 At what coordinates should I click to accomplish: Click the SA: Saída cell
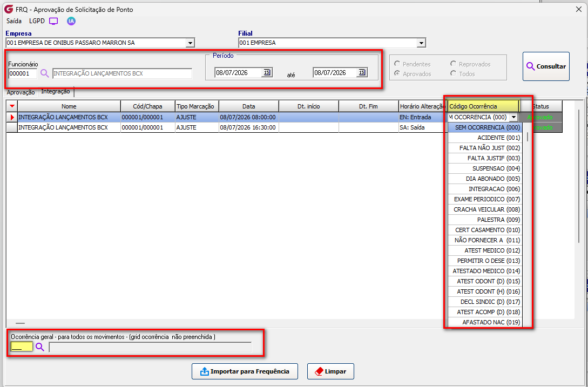[x=423, y=127]
